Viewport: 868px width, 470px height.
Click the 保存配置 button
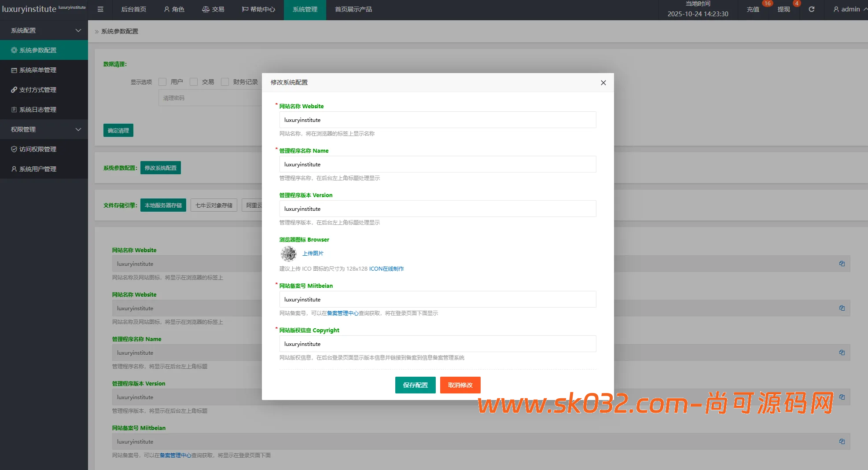point(415,385)
